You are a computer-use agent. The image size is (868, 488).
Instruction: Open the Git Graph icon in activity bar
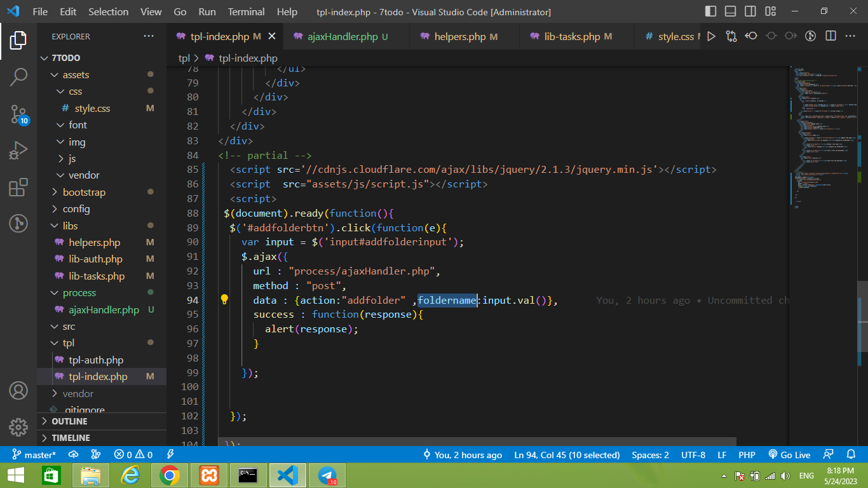pyautogui.click(x=18, y=223)
